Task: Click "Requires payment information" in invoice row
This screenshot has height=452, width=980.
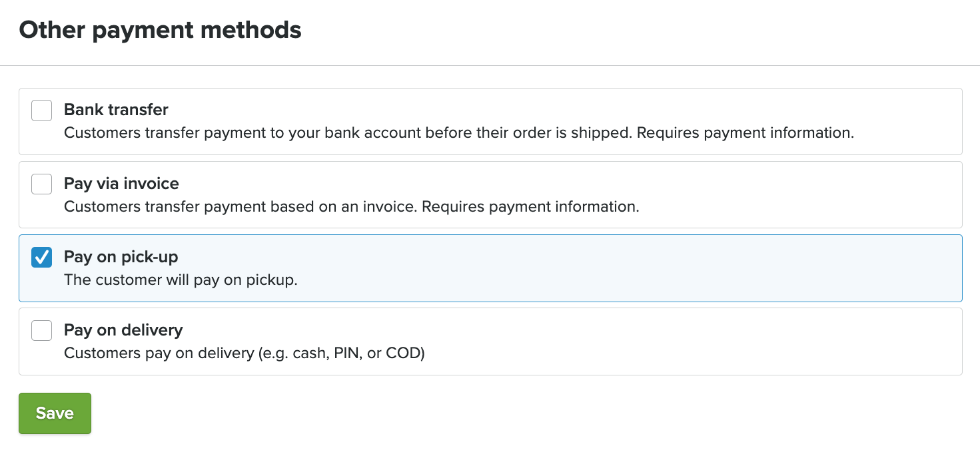Action: [530, 206]
